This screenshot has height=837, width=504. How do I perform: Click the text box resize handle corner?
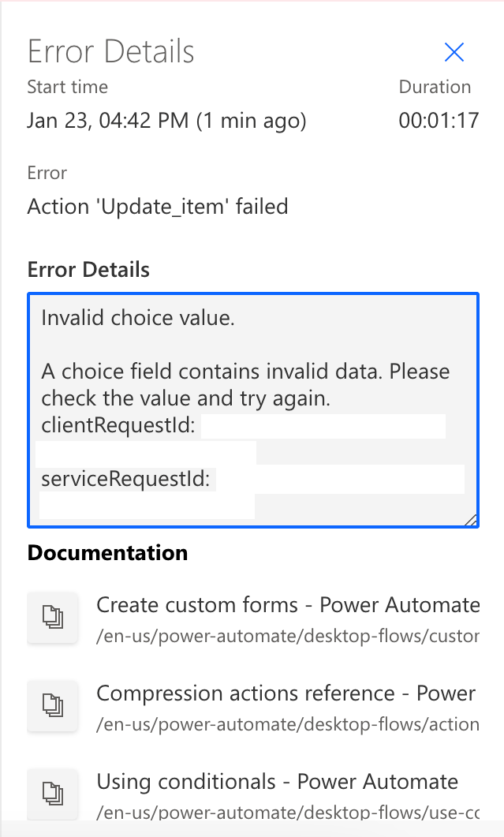[470, 520]
